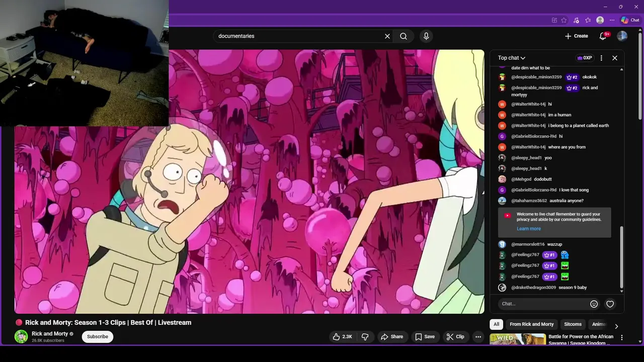Like the video with thumbs up
Viewport: 644px width, 362px height.
(x=342, y=337)
